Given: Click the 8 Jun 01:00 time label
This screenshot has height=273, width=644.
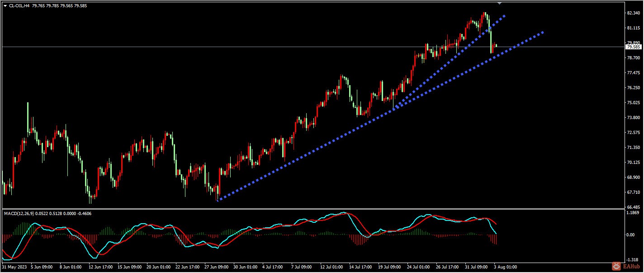Looking at the screenshot, I should 71,267.
